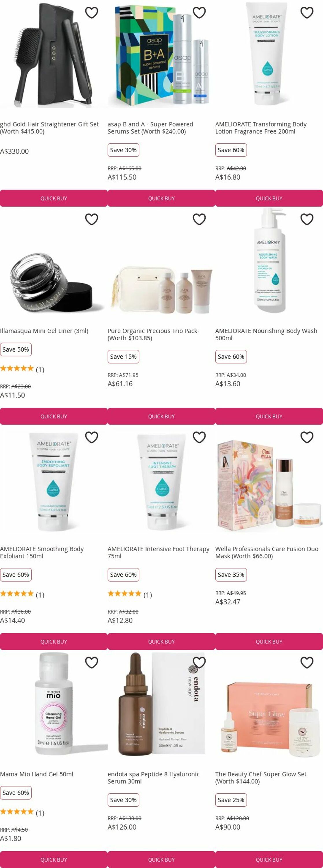The image size is (323, 868).
Task: Add Wella Care Fusion Duo Mask to wishlist
Action: pos(307,437)
